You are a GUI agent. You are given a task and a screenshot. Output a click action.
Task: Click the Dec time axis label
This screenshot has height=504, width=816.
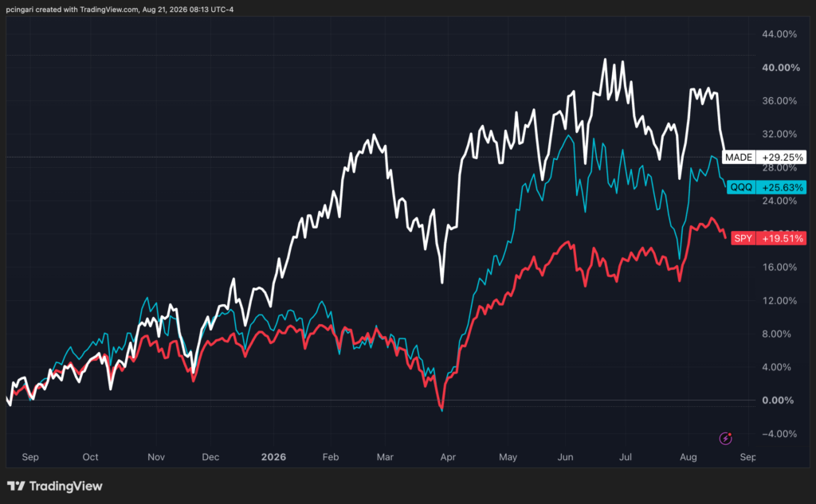(210, 457)
